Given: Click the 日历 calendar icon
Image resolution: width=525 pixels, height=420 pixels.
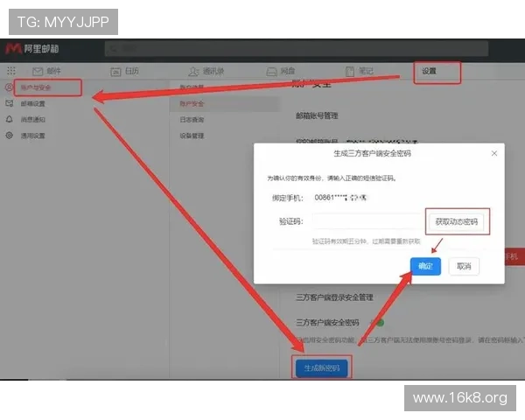Looking at the screenshot, I should [115, 72].
